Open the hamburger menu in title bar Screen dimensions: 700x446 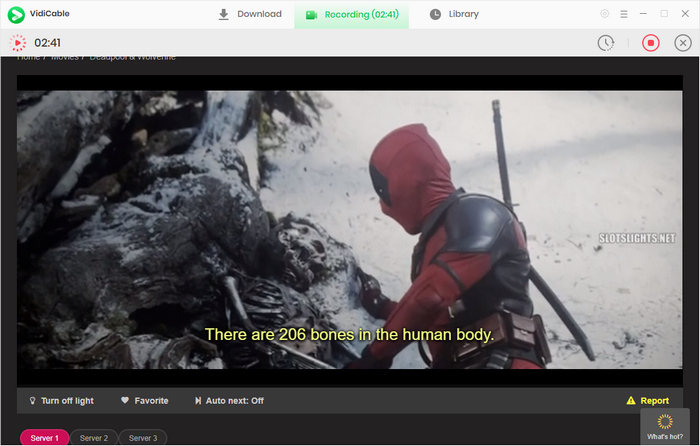point(624,14)
